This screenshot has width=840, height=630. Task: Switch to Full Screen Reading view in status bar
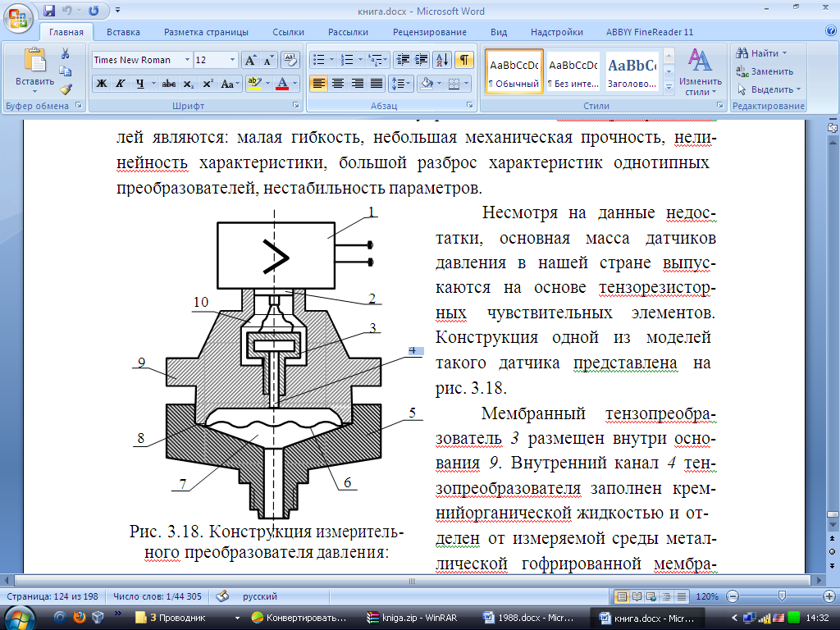point(637,596)
